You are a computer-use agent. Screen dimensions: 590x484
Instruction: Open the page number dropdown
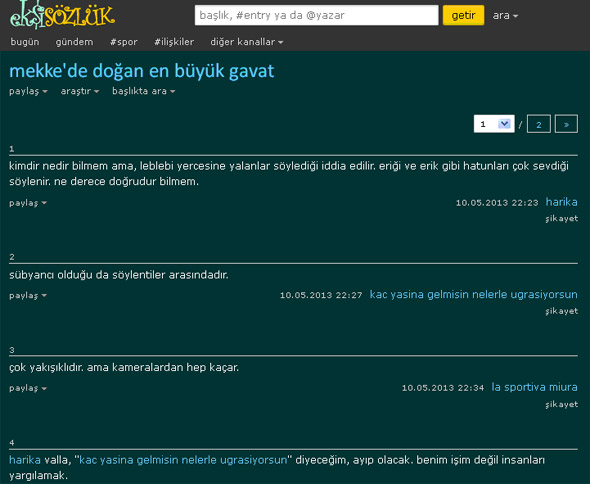(x=494, y=124)
